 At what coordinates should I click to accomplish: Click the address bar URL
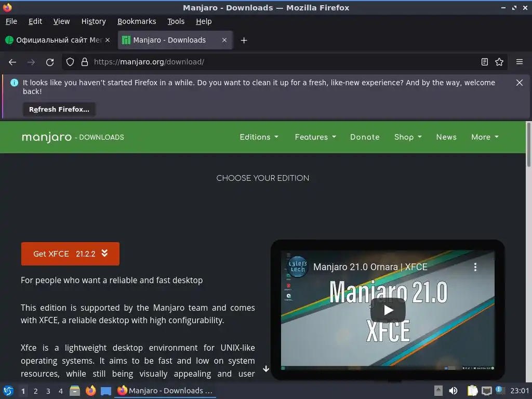(x=149, y=62)
